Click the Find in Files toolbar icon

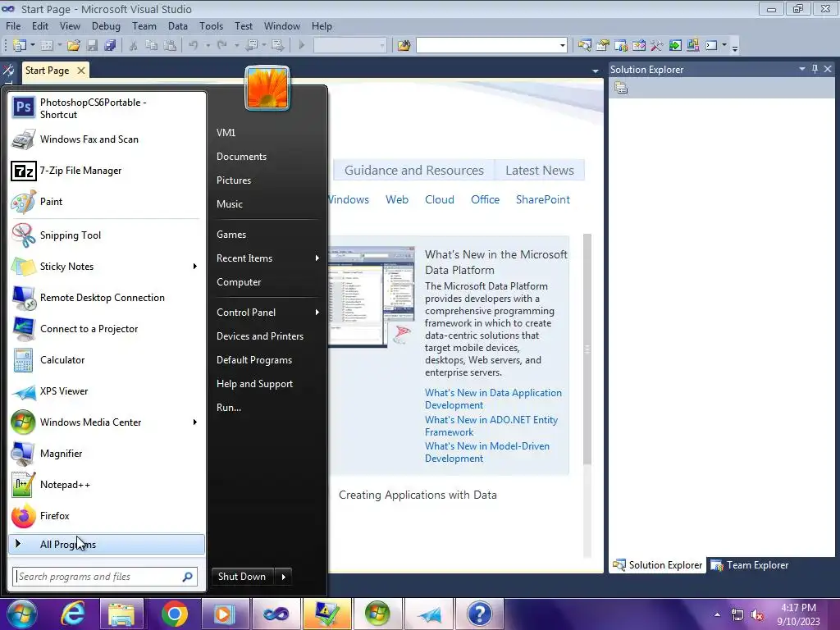coord(404,46)
